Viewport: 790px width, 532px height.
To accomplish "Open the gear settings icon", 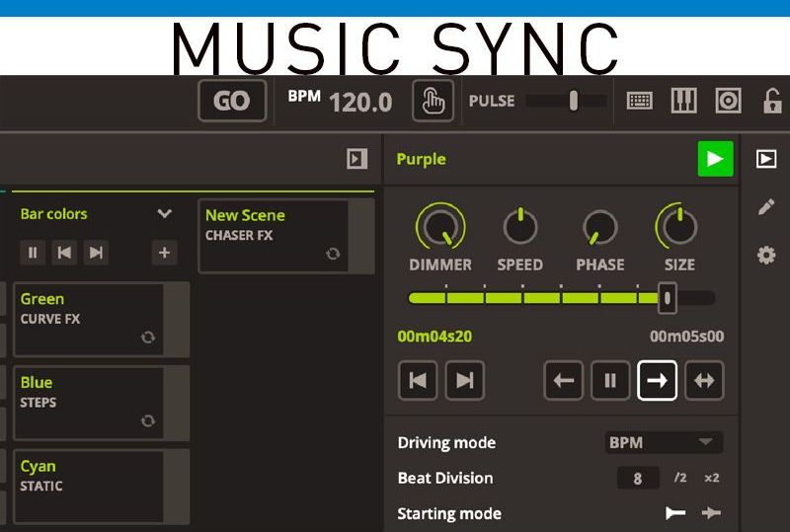I will click(x=766, y=255).
